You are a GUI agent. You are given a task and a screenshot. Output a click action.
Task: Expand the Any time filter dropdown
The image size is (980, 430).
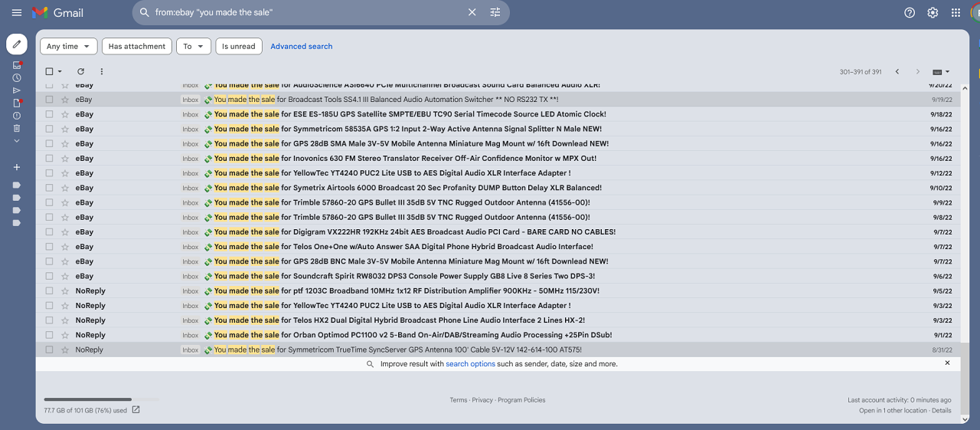point(68,46)
